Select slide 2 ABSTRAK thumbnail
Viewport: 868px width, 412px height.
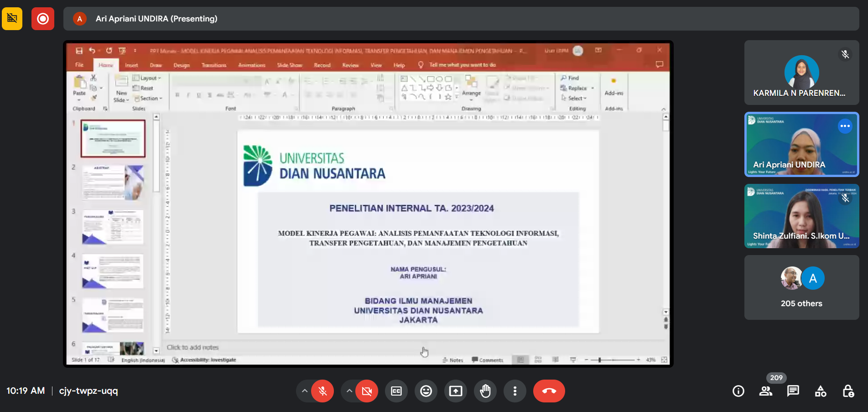point(113,183)
